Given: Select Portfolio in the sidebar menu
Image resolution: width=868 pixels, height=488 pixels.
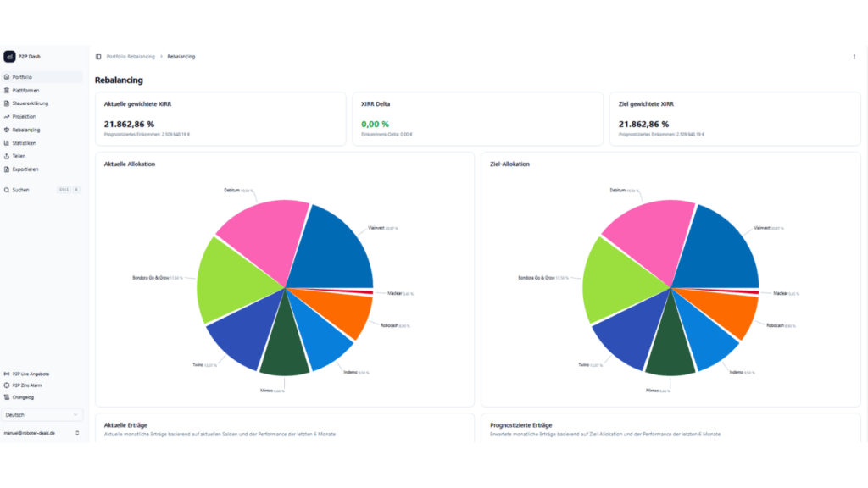Looking at the screenshot, I should click(x=22, y=77).
